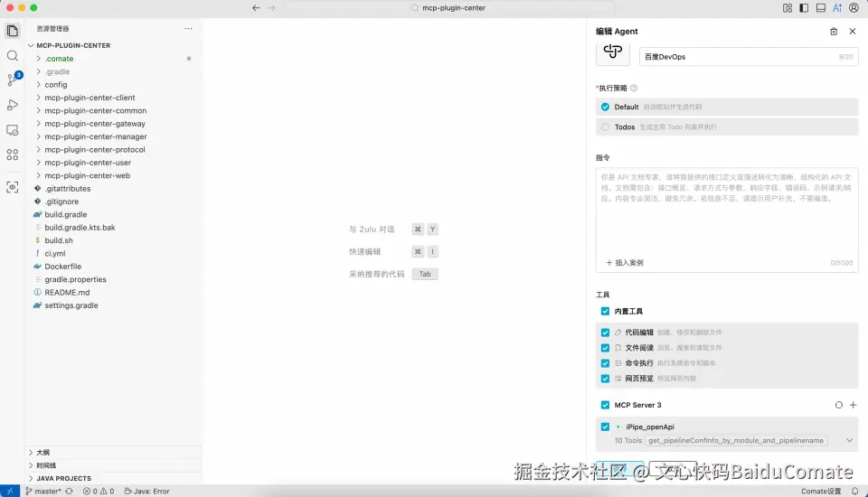The height and width of the screenshot is (497, 868).
Task: Open notifications bell in status bar
Action: [855, 492]
